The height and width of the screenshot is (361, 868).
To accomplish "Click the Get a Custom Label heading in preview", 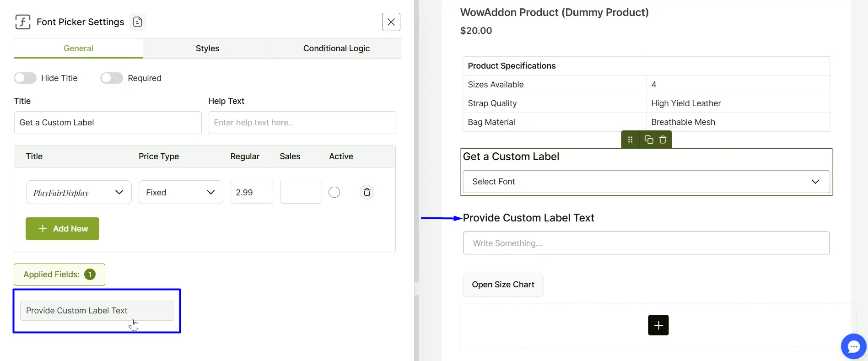I will point(511,156).
